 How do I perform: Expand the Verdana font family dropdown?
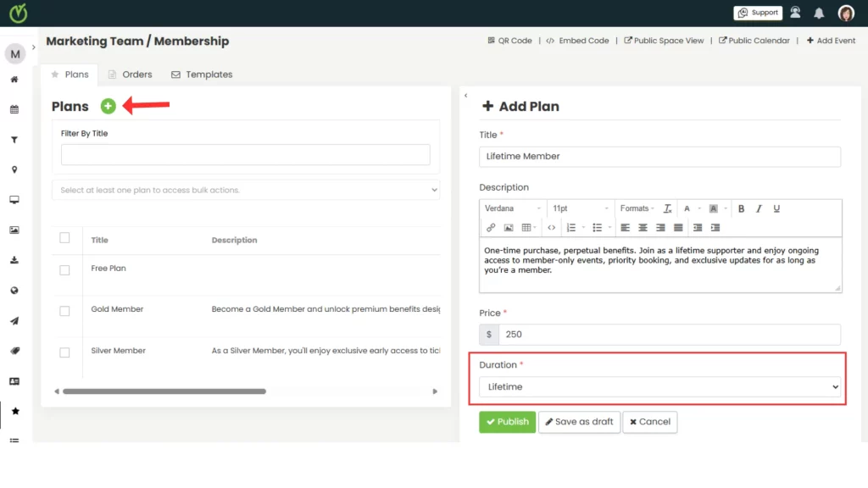[x=513, y=208]
